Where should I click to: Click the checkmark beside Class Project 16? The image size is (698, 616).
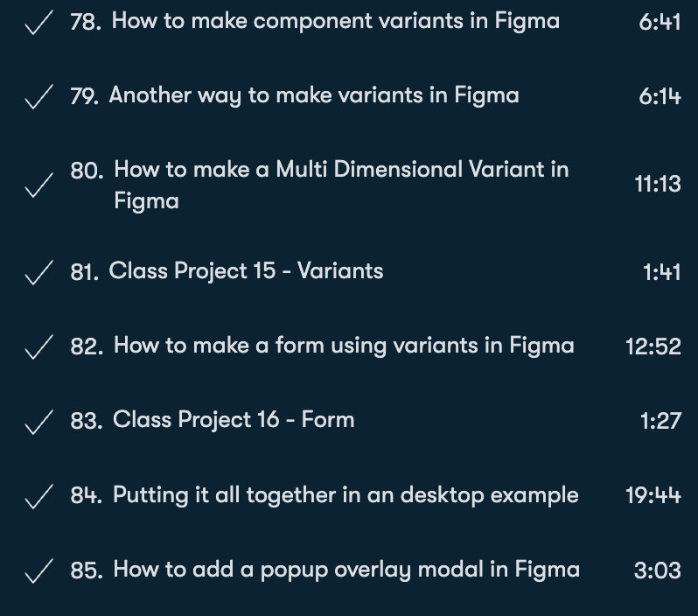coord(38,423)
